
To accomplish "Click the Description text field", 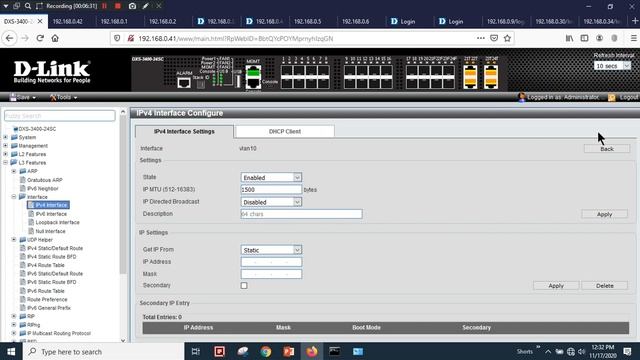I will click(301, 214).
